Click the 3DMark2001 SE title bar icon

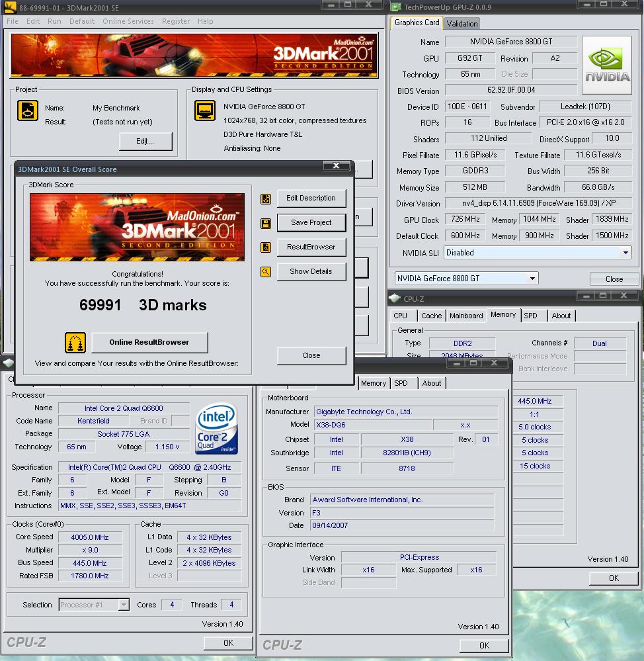coord(10,7)
